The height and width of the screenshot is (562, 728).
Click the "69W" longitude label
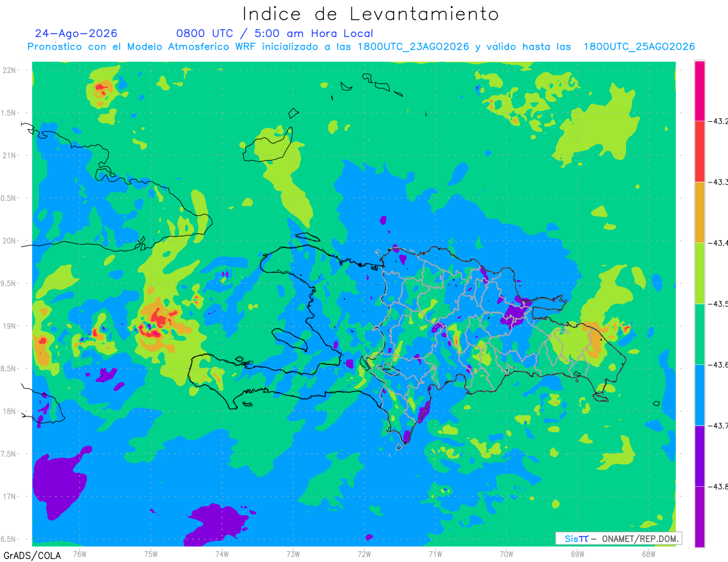tap(578, 553)
